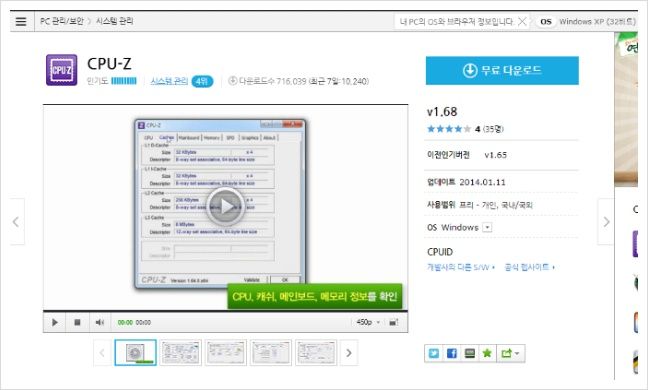Image resolution: width=648 pixels, height=390 pixels.
Task: Click the download count icon
Action: tap(233, 81)
